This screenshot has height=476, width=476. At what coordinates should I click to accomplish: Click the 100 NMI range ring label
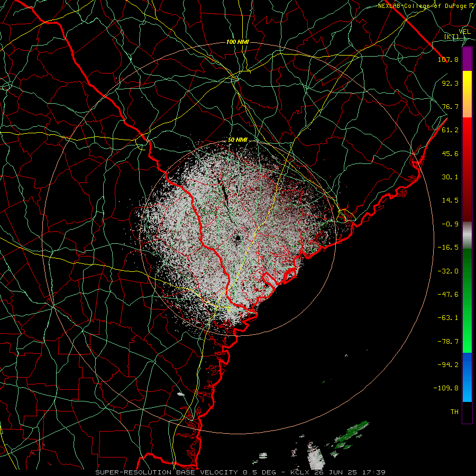click(x=237, y=42)
